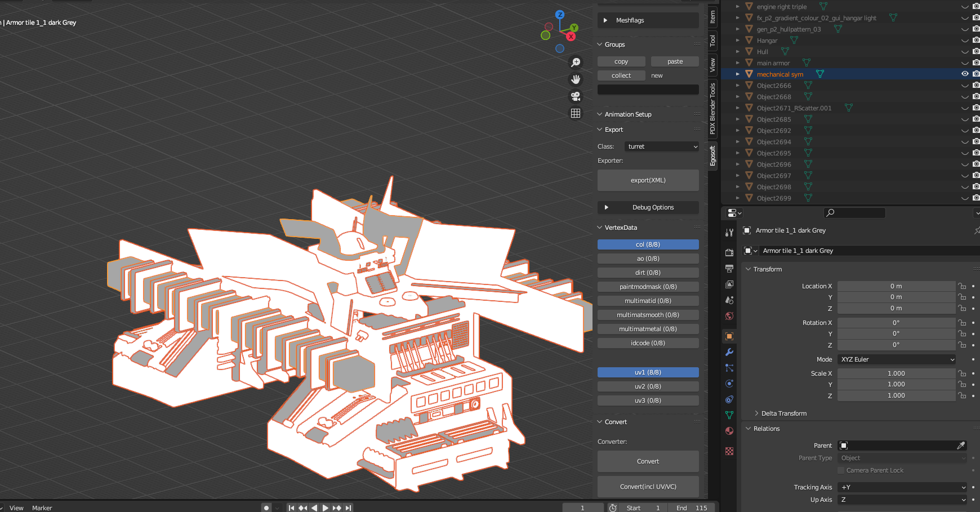Open the Render properties tab icon
980x512 pixels.
tap(729, 252)
